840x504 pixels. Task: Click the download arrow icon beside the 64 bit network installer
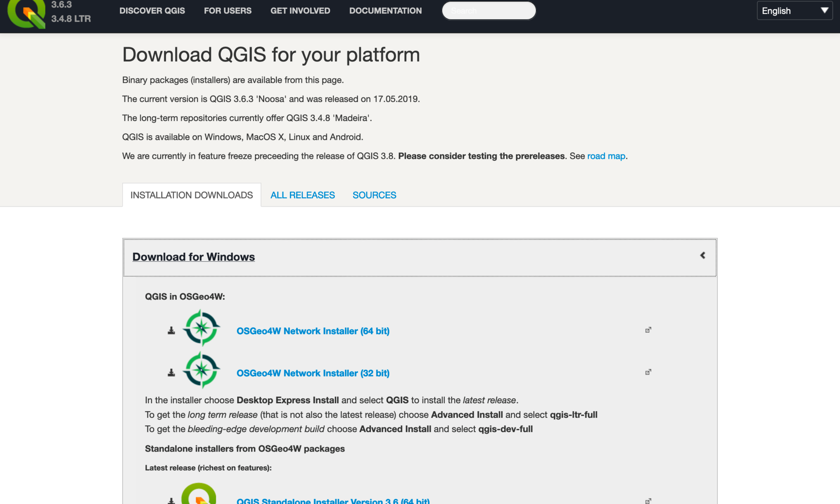(x=171, y=331)
